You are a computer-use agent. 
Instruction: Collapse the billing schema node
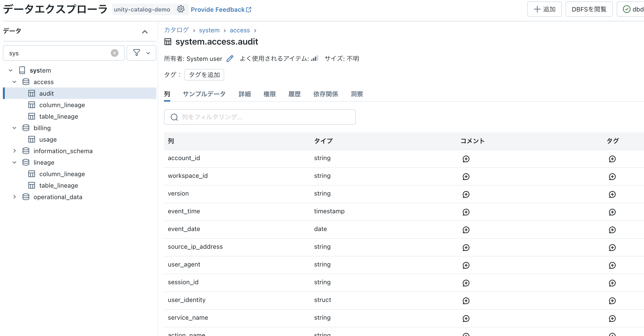tap(14, 128)
